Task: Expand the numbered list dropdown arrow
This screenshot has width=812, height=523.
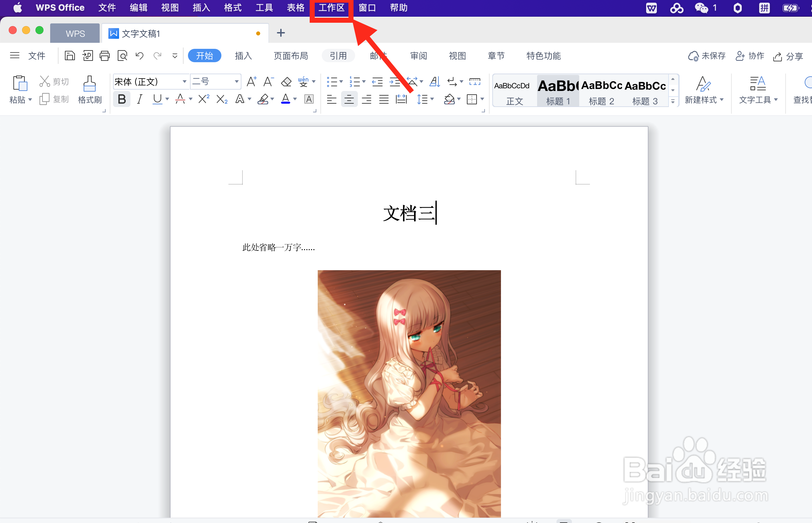Action: (x=364, y=82)
